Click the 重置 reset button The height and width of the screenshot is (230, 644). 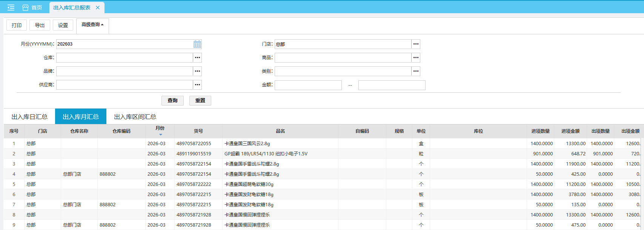click(x=200, y=100)
